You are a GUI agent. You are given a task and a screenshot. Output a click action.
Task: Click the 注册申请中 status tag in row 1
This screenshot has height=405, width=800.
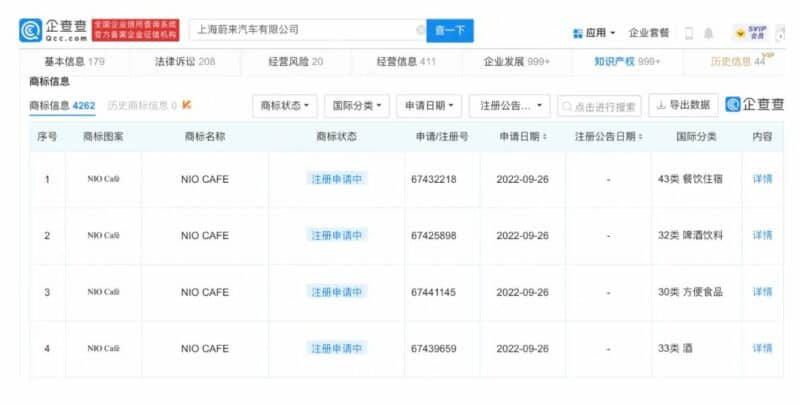coord(337,179)
